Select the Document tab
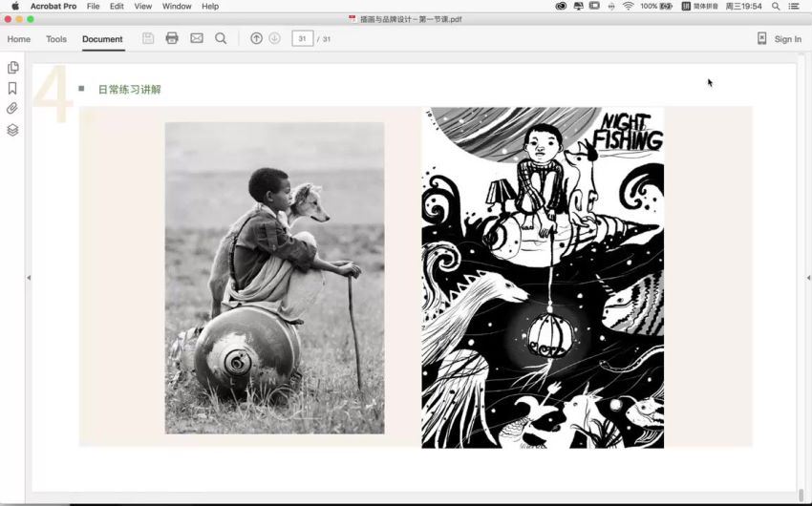812x506 pixels. click(102, 39)
